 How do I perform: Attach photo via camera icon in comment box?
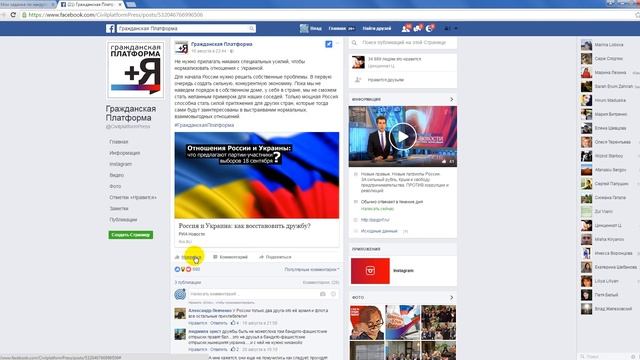pyautogui.click(x=323, y=294)
